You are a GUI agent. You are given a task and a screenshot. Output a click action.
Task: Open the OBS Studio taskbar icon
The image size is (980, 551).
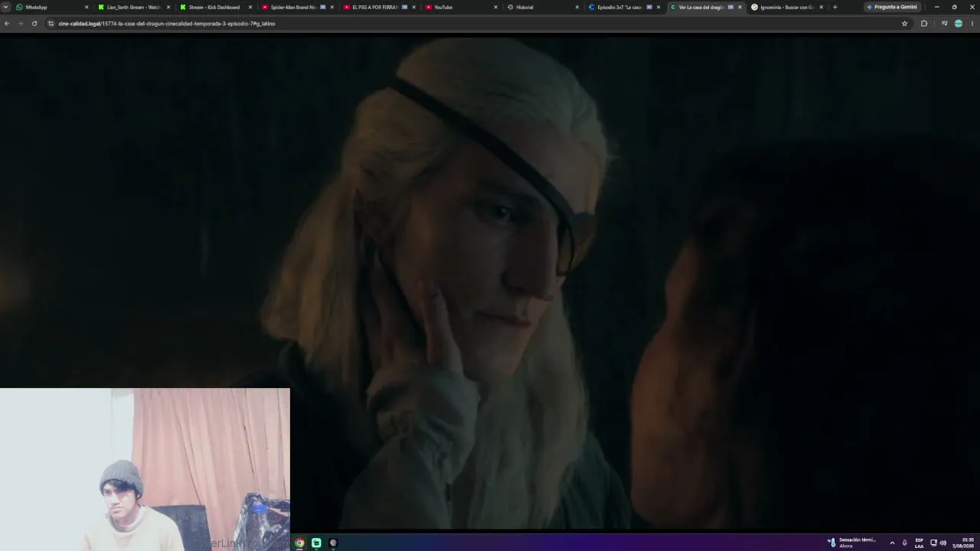click(333, 543)
